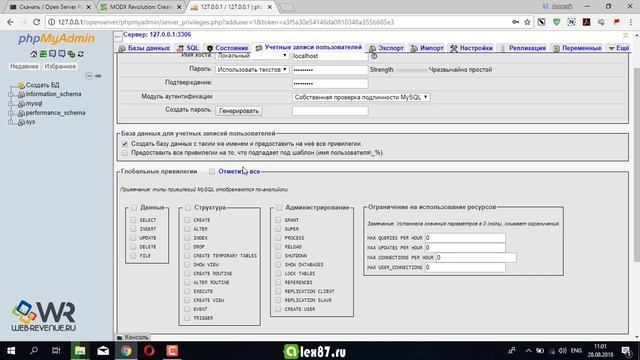Show hidden system tray icons chevron
This screenshot has width=640, height=360.
tap(529, 351)
